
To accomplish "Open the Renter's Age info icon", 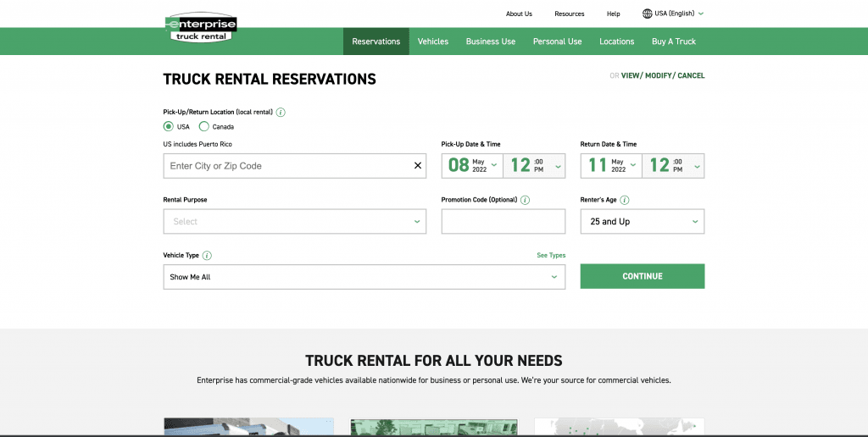I will pos(625,200).
